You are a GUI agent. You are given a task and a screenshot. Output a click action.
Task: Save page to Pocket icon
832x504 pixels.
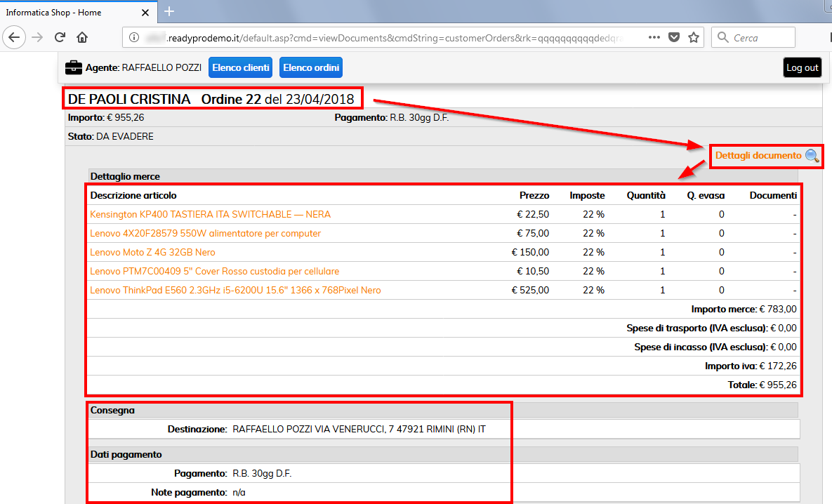click(x=674, y=37)
